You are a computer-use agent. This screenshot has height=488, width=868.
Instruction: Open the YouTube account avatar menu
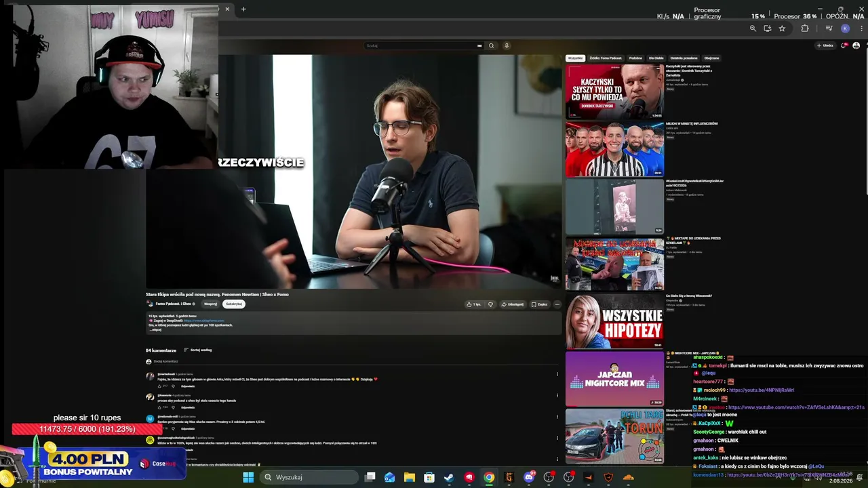pyautogui.click(x=856, y=45)
